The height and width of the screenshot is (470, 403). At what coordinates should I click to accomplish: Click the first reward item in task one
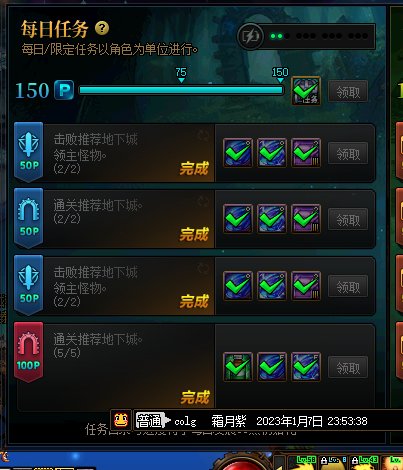point(238,153)
